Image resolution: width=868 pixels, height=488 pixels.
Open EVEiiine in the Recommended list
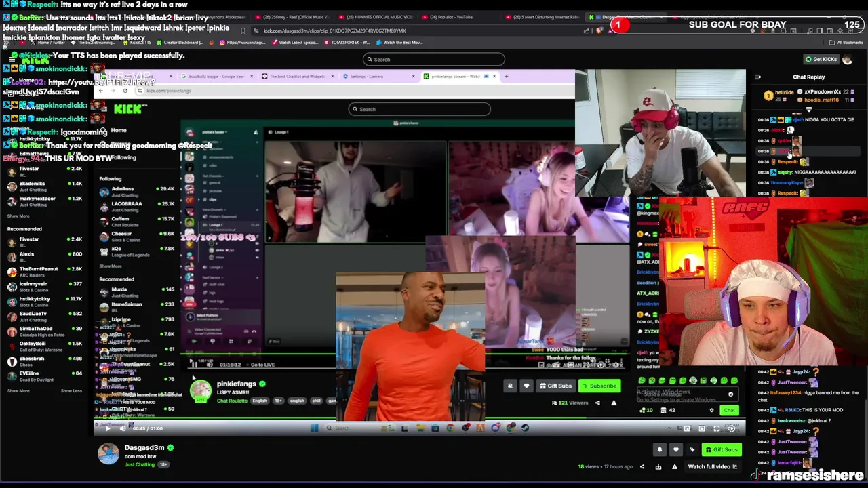pos(44,375)
